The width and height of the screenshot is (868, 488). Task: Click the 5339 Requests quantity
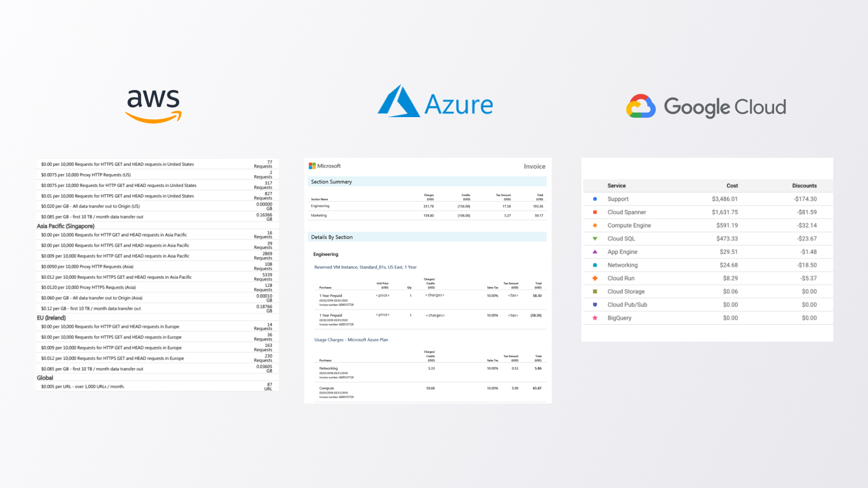(x=263, y=277)
